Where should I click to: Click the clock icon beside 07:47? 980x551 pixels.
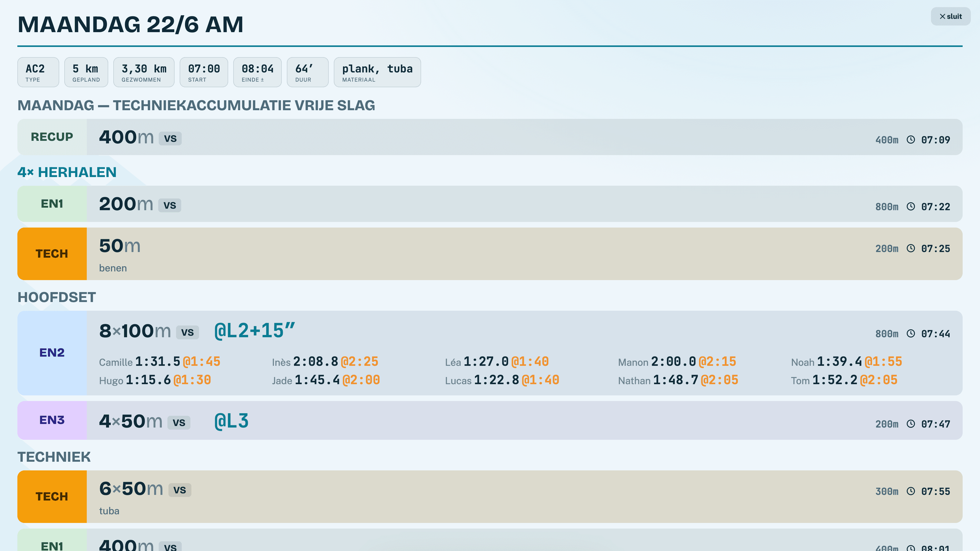[x=911, y=424]
